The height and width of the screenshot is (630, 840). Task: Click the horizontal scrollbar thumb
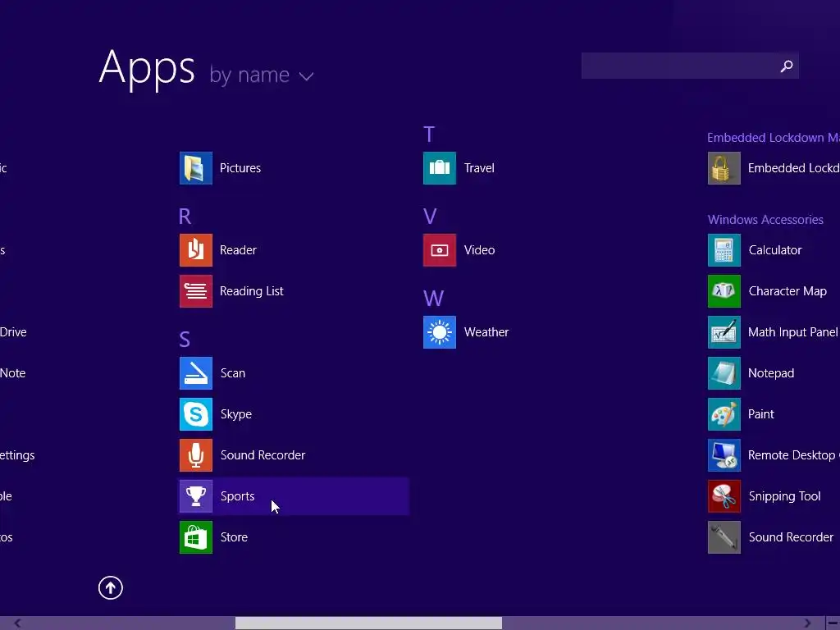pos(368,623)
